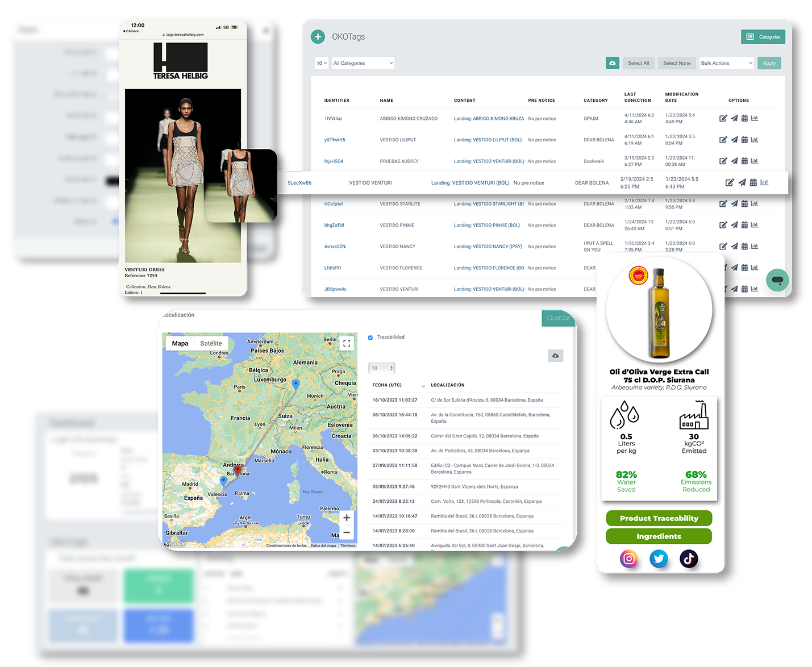812x667 pixels.
Task: Click send icon in highlighted VESTIDO VENTURI row
Action: click(x=742, y=182)
